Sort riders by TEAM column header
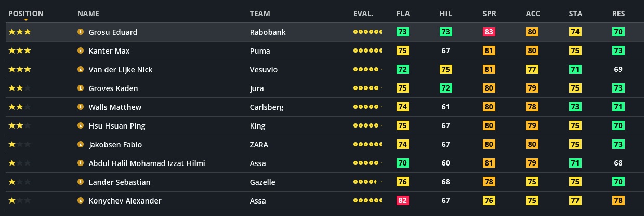This screenshot has width=644, height=216. point(260,14)
